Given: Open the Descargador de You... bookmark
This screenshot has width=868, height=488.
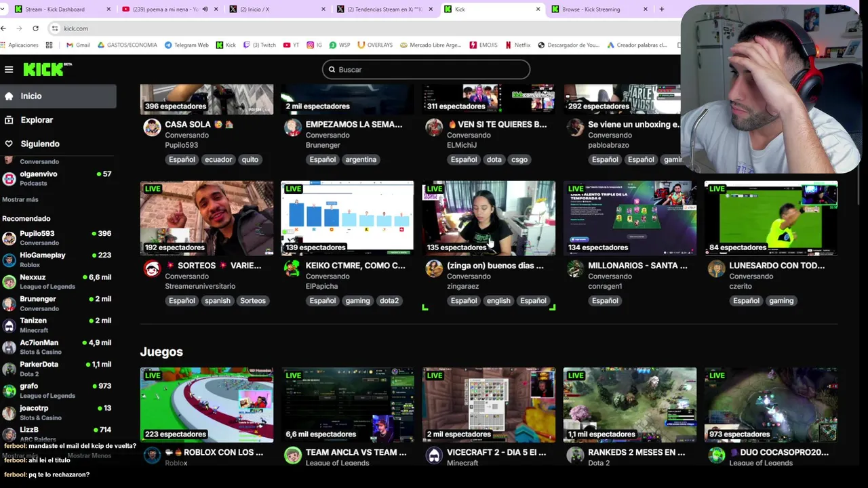Looking at the screenshot, I should [x=568, y=45].
